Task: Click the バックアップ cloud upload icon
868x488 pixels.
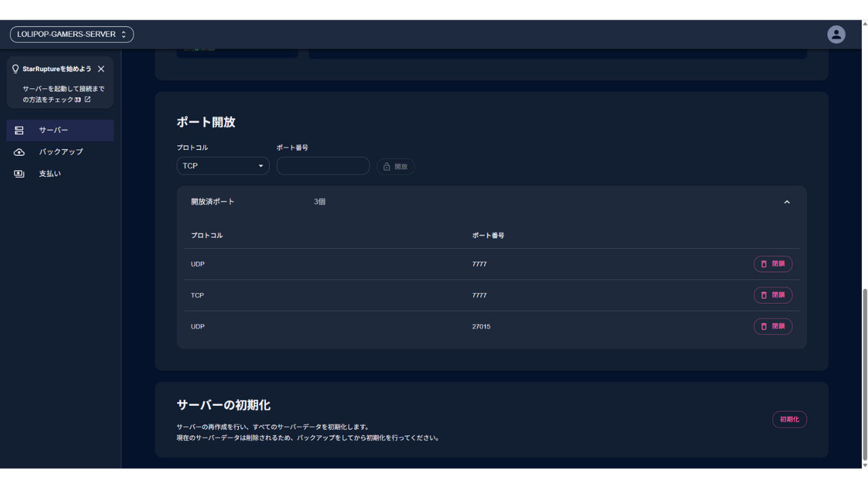Action: pyautogui.click(x=19, y=152)
